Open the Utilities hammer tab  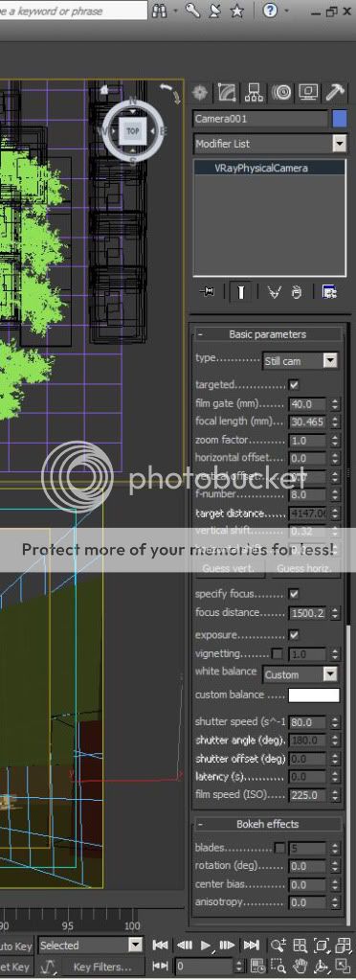(335, 93)
